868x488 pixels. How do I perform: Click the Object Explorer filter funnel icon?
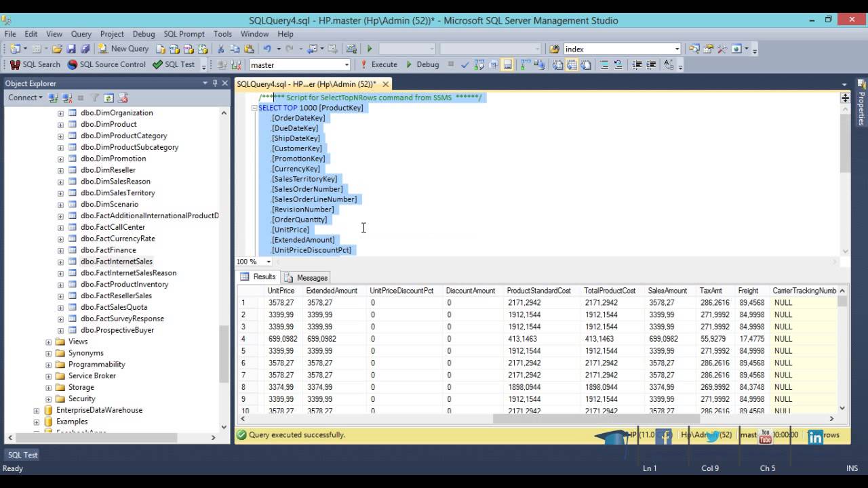95,98
